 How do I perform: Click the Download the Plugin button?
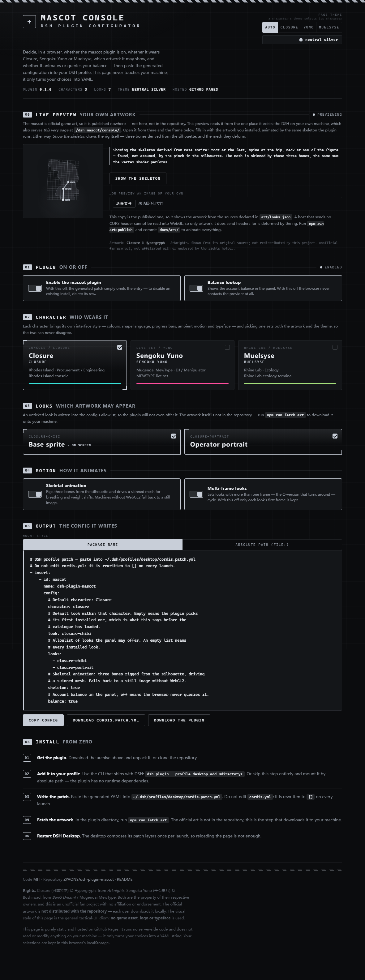[179, 720]
